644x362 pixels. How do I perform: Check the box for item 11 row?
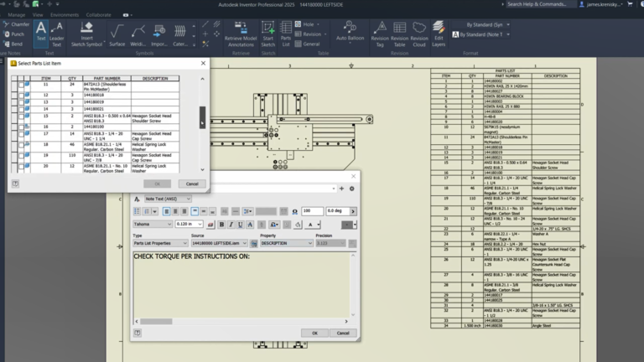coord(21,85)
